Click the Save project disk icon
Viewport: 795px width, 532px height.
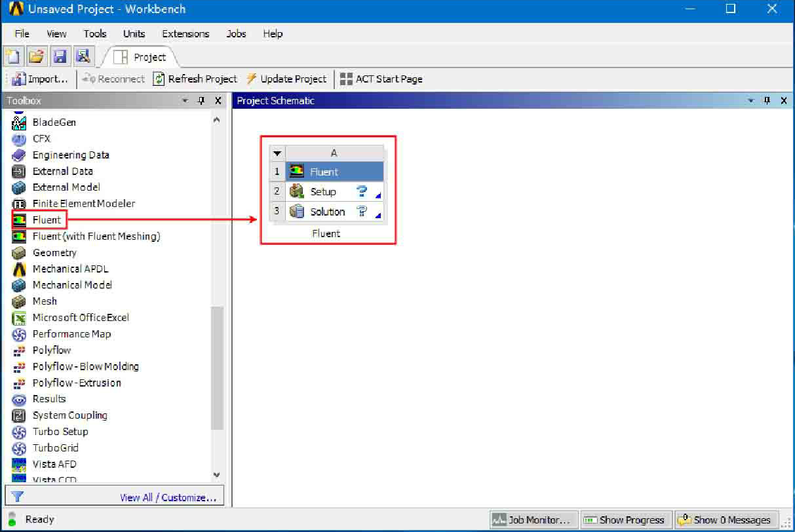click(60, 57)
